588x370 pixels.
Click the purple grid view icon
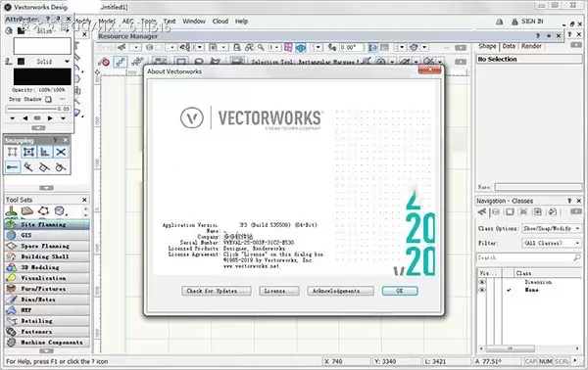coord(288,48)
